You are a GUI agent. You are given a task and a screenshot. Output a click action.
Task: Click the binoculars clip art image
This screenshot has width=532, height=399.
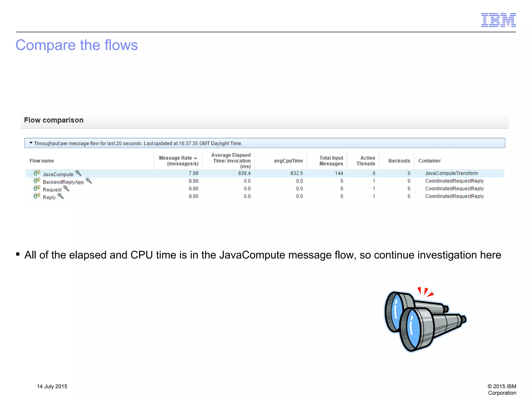(x=425, y=319)
